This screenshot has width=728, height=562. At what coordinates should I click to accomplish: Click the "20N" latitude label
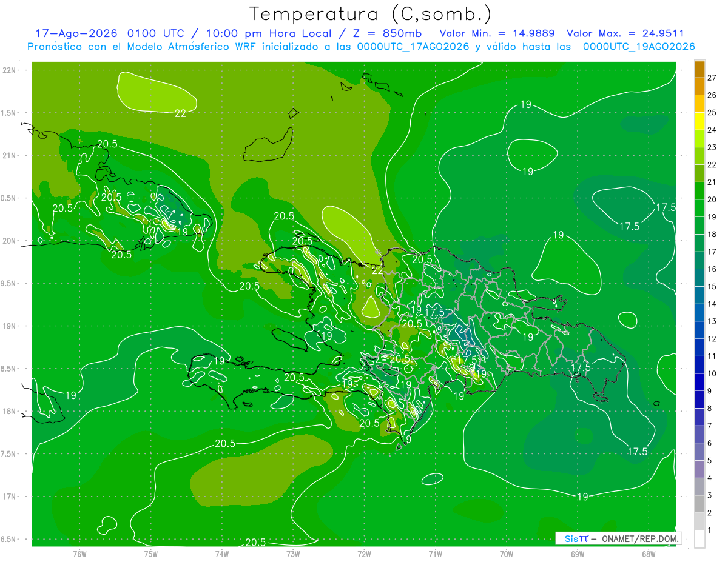[8, 241]
